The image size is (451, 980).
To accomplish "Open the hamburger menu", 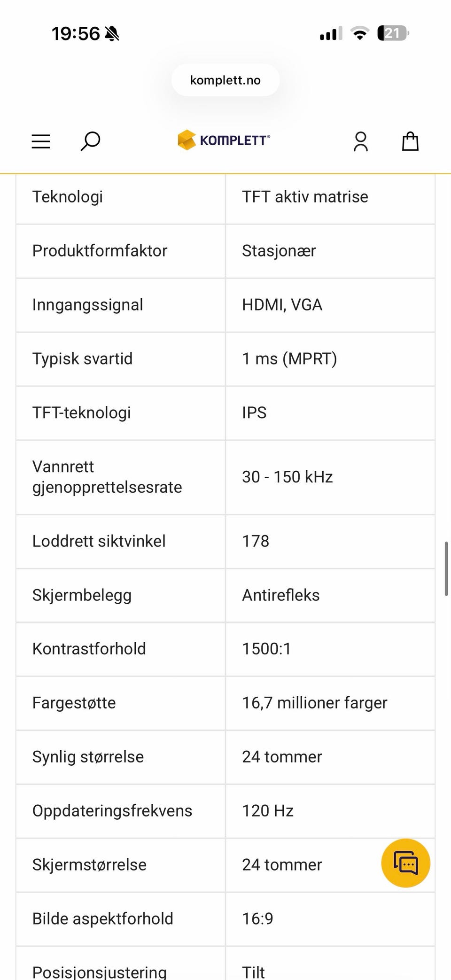I will point(41,141).
